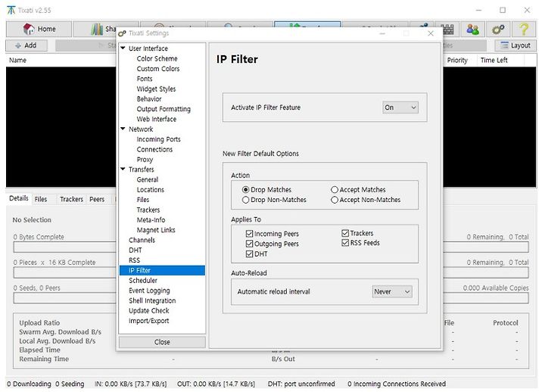The height and width of the screenshot is (392, 545).
Task: Select the highlighted IP Filter tree item
Action: coord(162,270)
